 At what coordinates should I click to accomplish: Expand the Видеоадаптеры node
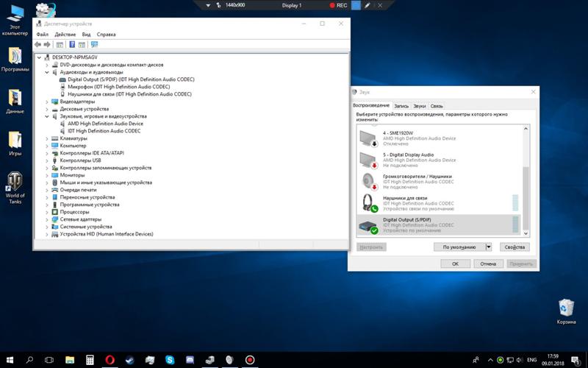click(47, 102)
